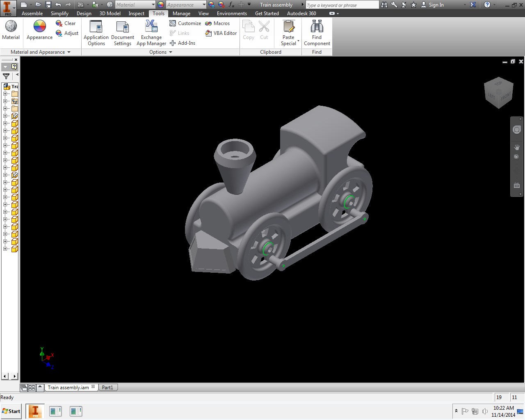The height and width of the screenshot is (420, 525).
Task: Open Appearance combo box in quick access toolbar
Action: (x=186, y=5)
